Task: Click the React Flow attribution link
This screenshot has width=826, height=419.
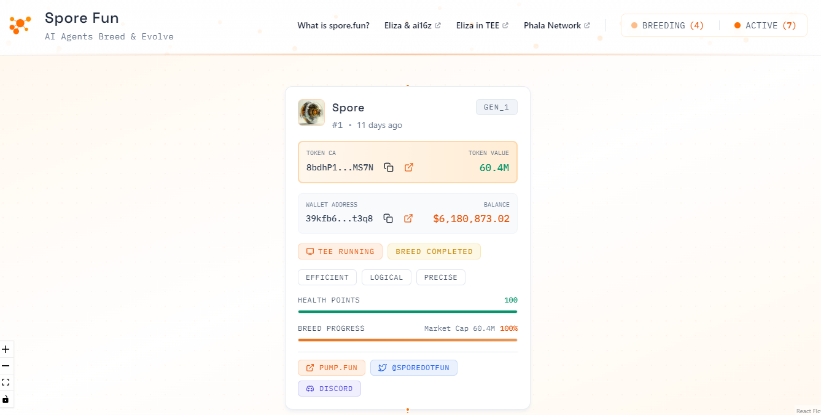Action: [808, 411]
